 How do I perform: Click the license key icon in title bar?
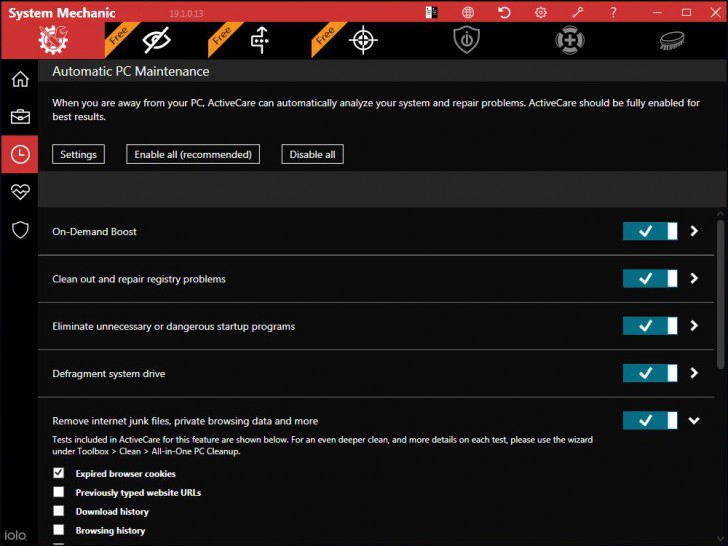click(577, 12)
